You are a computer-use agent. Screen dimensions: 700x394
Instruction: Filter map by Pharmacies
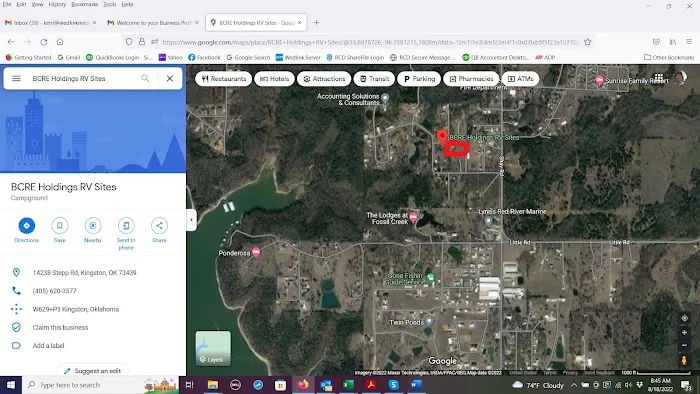click(471, 79)
